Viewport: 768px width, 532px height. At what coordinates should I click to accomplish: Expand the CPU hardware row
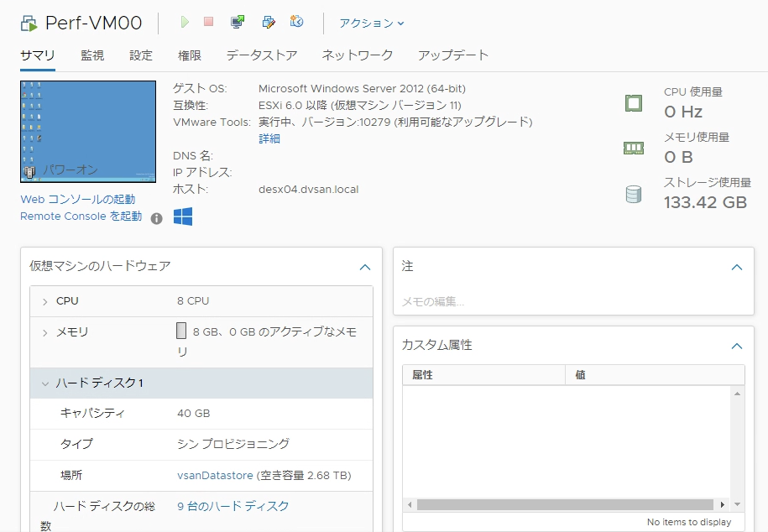45,302
